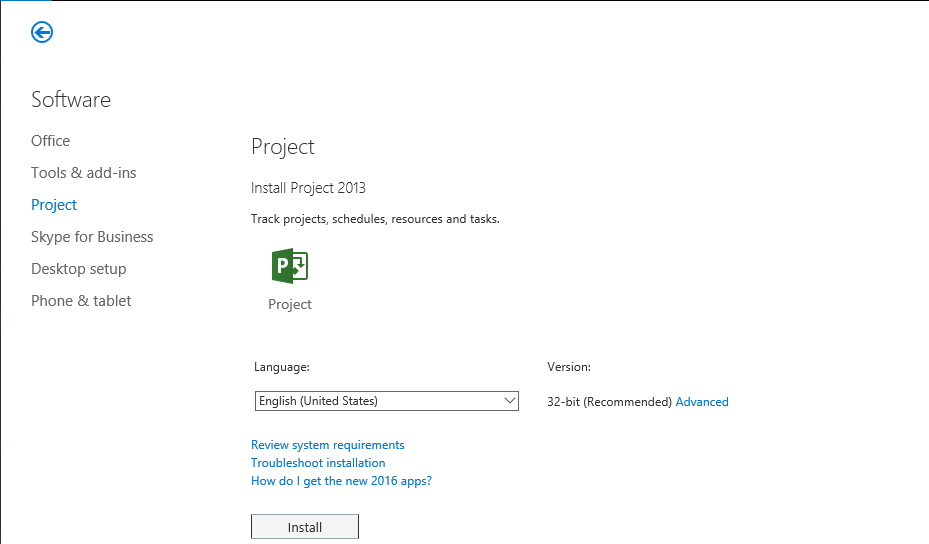The height and width of the screenshot is (544, 929).
Task: Click the Install Project 2013 text
Action: tap(308, 188)
